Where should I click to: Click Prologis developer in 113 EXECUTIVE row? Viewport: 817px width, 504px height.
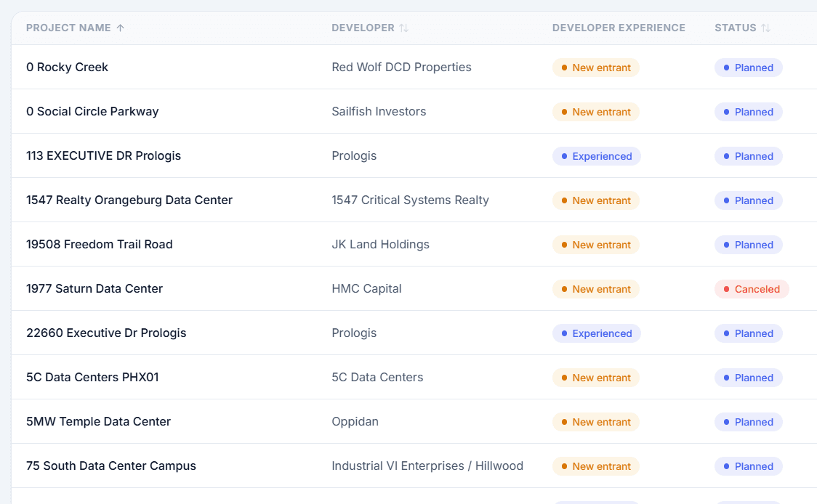(x=354, y=155)
